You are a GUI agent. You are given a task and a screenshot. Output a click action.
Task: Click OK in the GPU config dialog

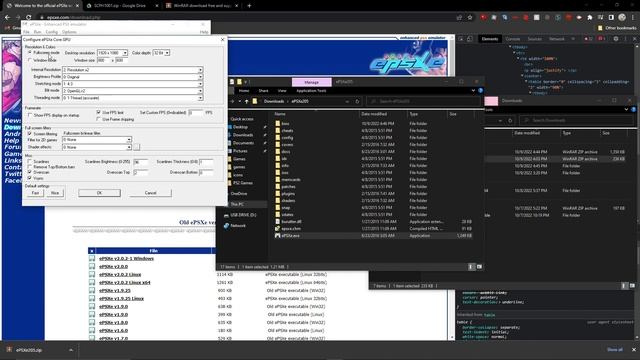[99, 193]
